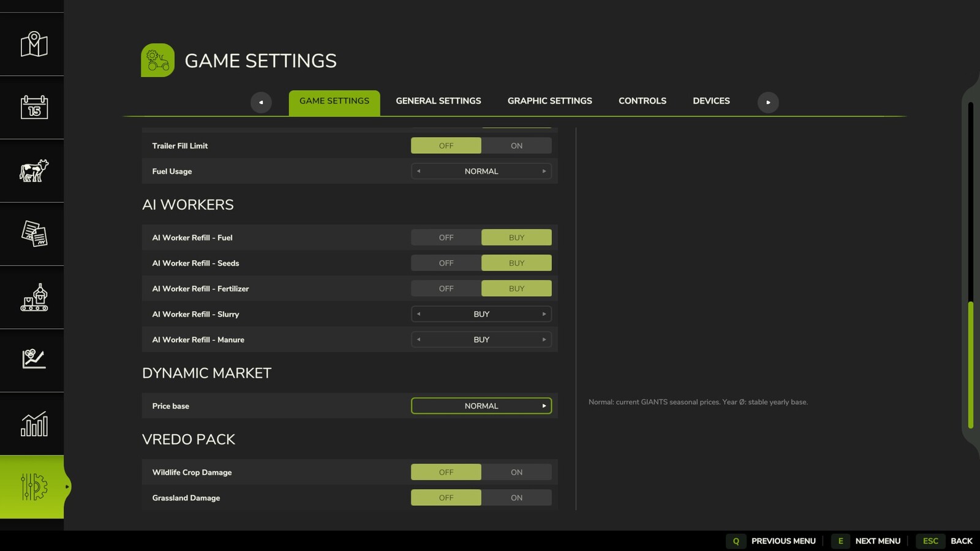Switch to Game Settings tab

334,102
